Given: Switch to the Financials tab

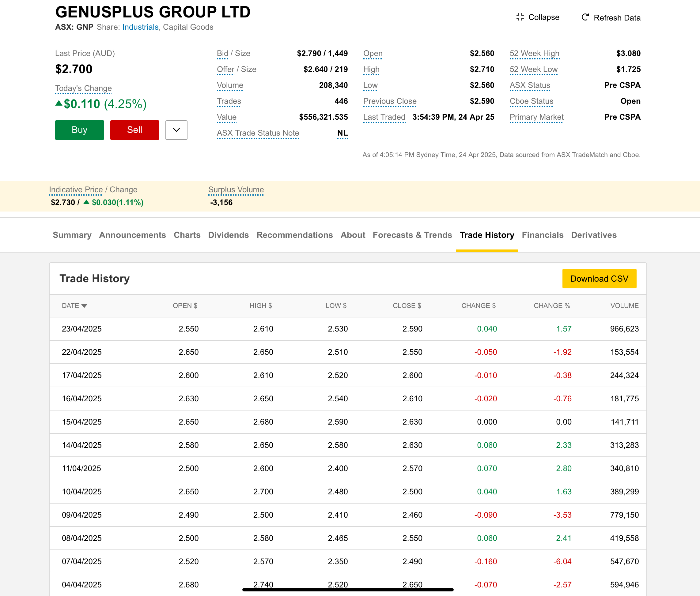Looking at the screenshot, I should click(543, 235).
